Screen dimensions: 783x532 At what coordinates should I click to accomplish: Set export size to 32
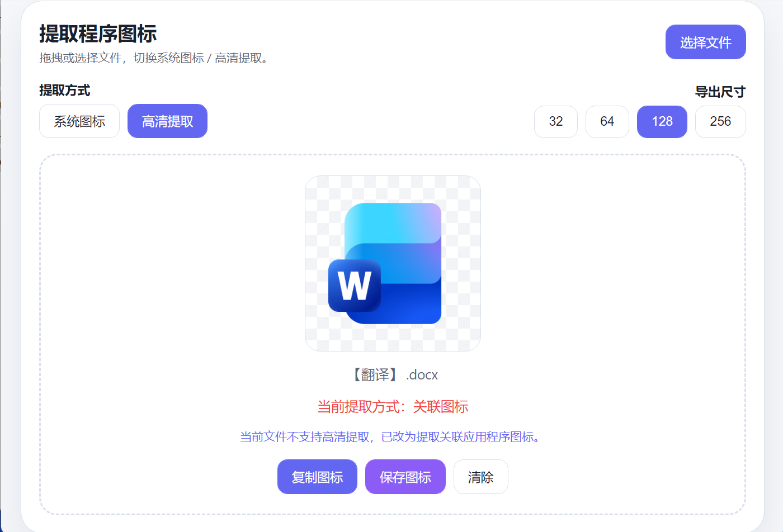point(556,121)
